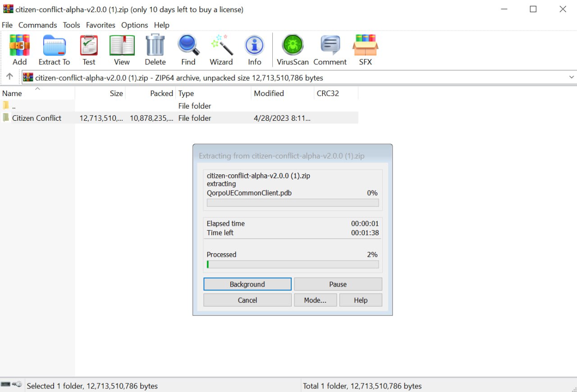Maximize the WinRAR window
This screenshot has height=392, width=577.
click(533, 9)
